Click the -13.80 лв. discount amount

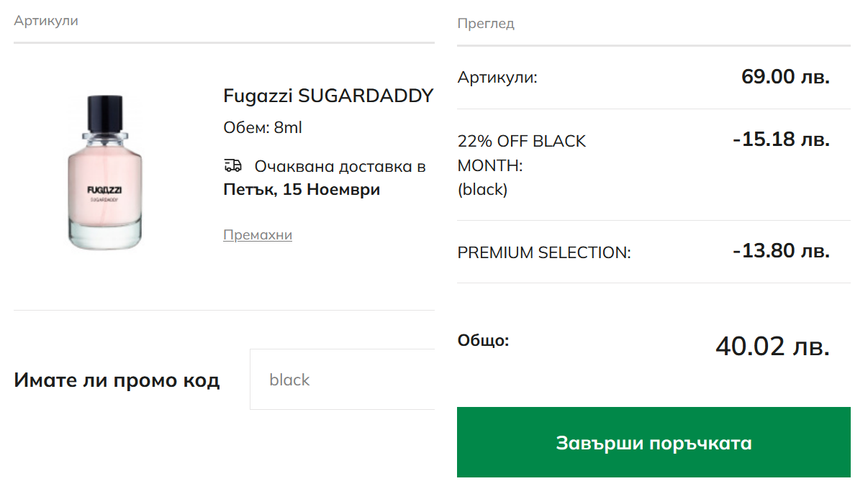click(x=781, y=251)
